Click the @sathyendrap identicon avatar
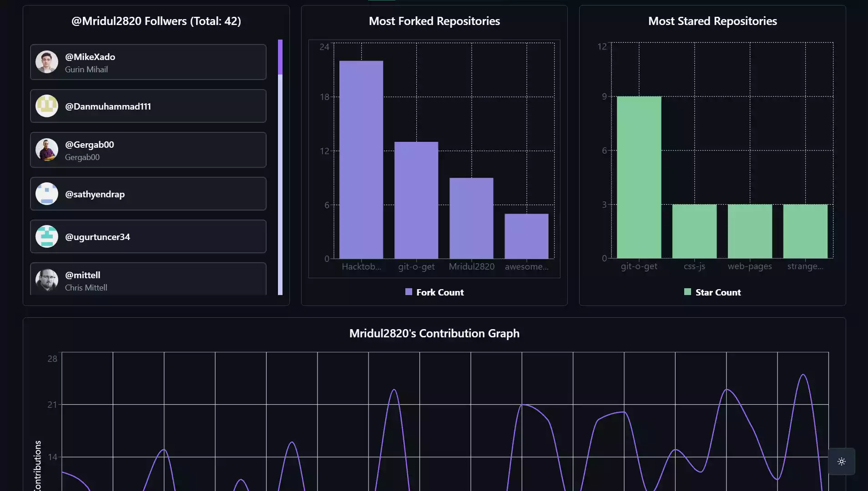The width and height of the screenshot is (868, 491). (47, 194)
